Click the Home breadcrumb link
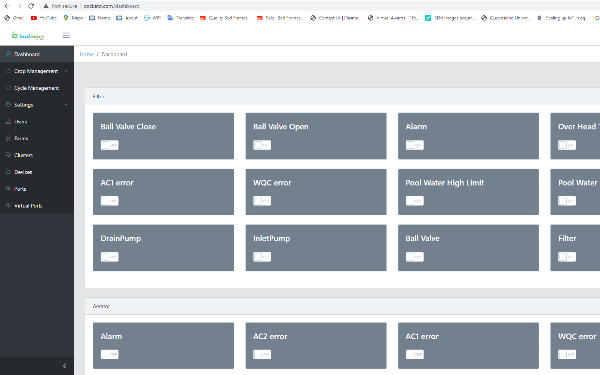The image size is (600, 375). pos(86,54)
